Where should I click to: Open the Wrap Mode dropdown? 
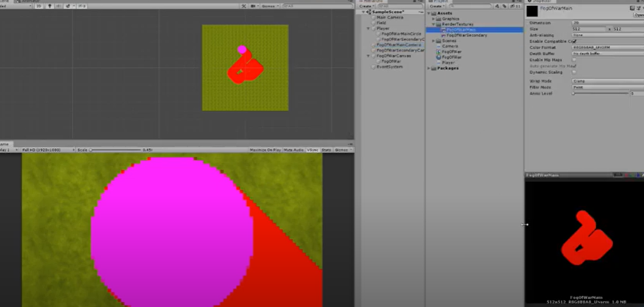[608, 81]
